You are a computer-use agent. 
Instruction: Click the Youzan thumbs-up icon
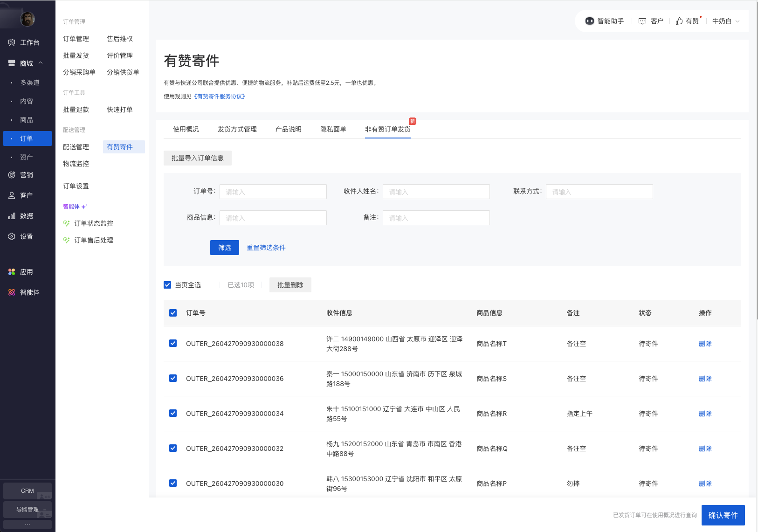(x=679, y=21)
